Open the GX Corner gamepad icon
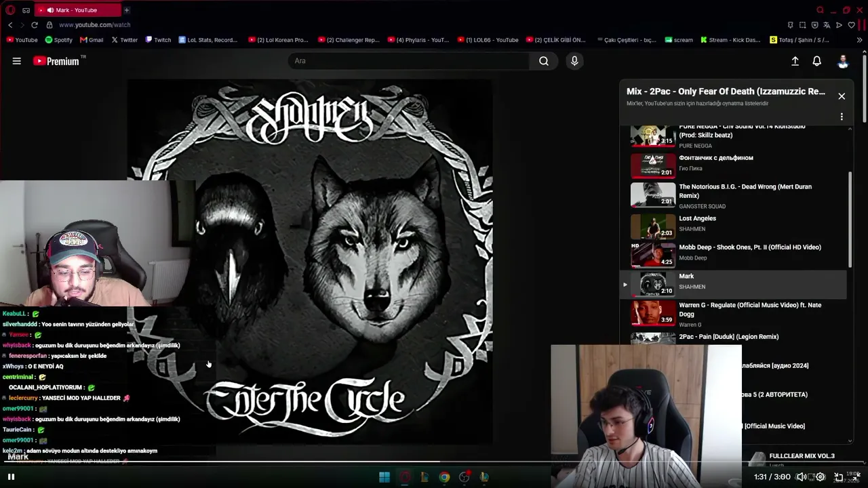The width and height of the screenshot is (868, 488). 26,10
